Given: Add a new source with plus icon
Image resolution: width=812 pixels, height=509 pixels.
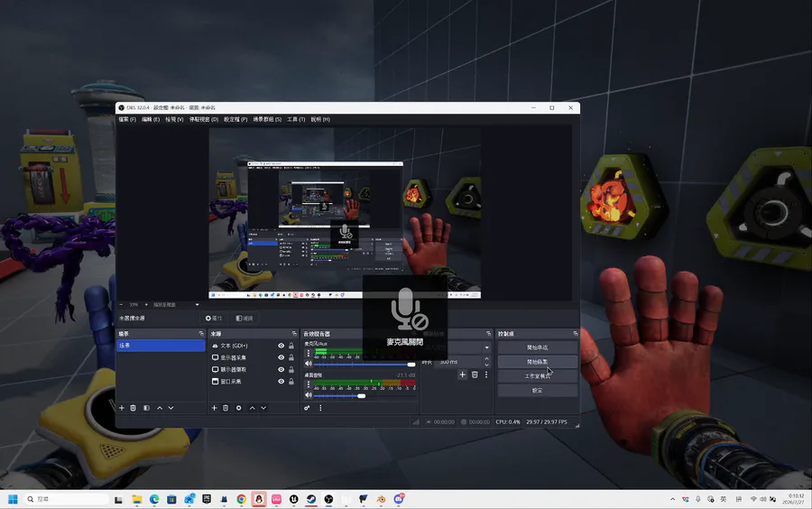Looking at the screenshot, I should (x=214, y=408).
